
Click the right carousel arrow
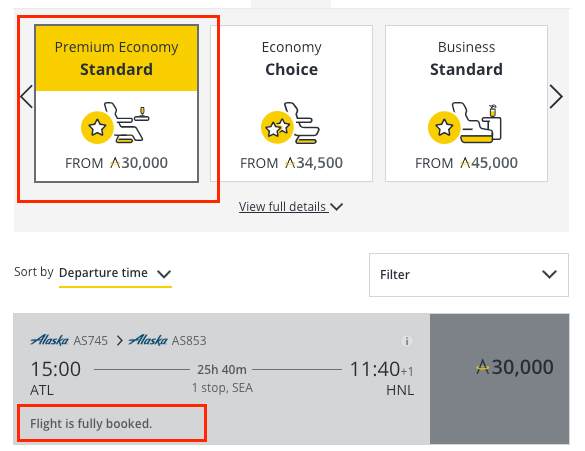(556, 97)
